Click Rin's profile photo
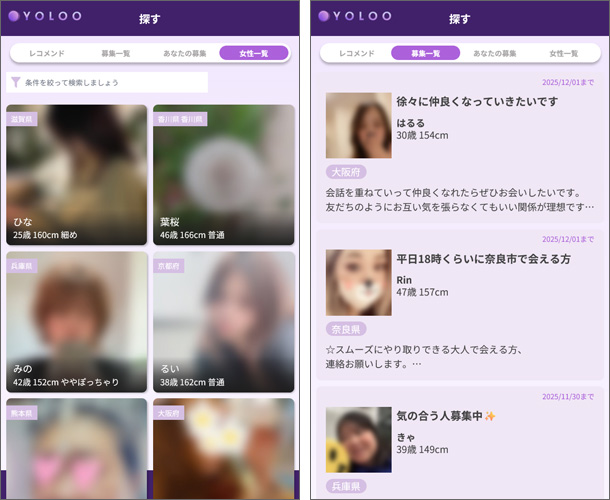Image resolution: width=610 pixels, height=500 pixels. 358,282
